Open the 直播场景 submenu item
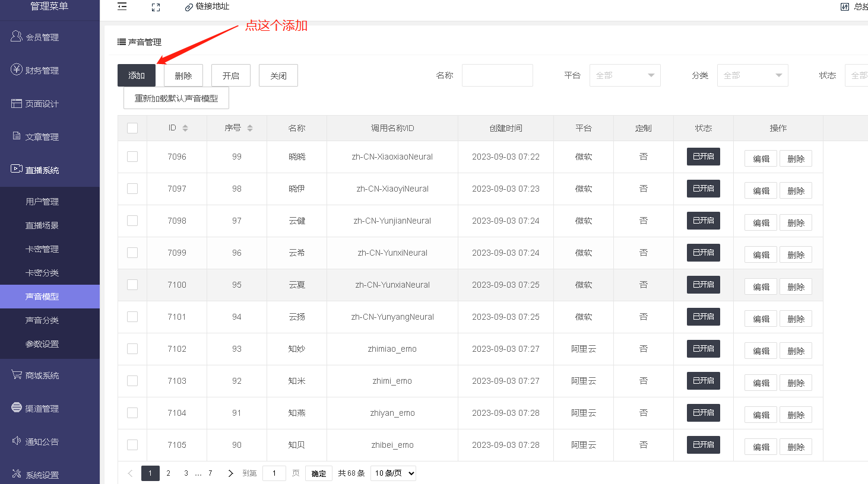 coord(50,225)
